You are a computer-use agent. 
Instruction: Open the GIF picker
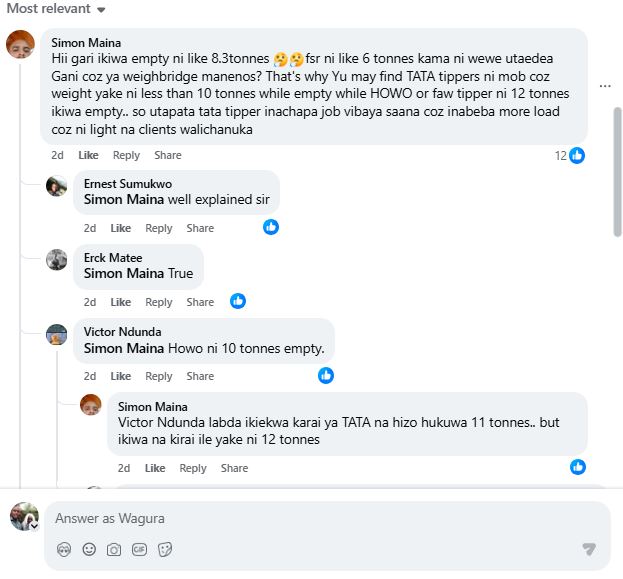[x=139, y=549]
